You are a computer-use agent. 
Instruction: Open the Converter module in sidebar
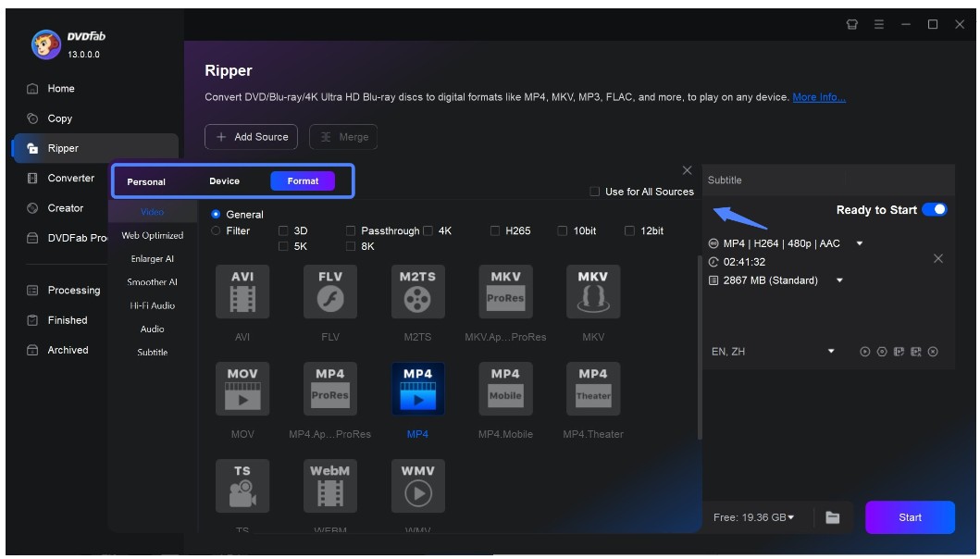[70, 178]
